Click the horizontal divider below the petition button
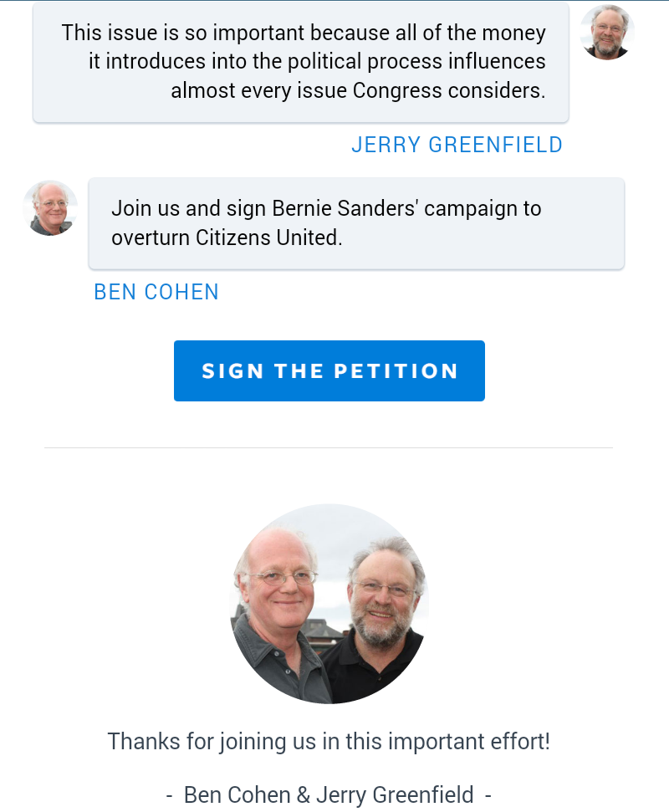Viewport: 669px width, 812px height. click(x=329, y=447)
